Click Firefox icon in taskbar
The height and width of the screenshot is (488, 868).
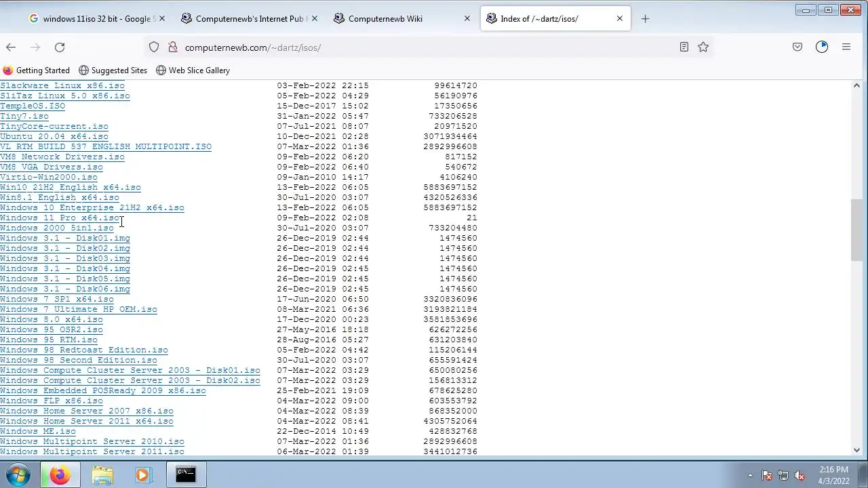pyautogui.click(x=60, y=474)
